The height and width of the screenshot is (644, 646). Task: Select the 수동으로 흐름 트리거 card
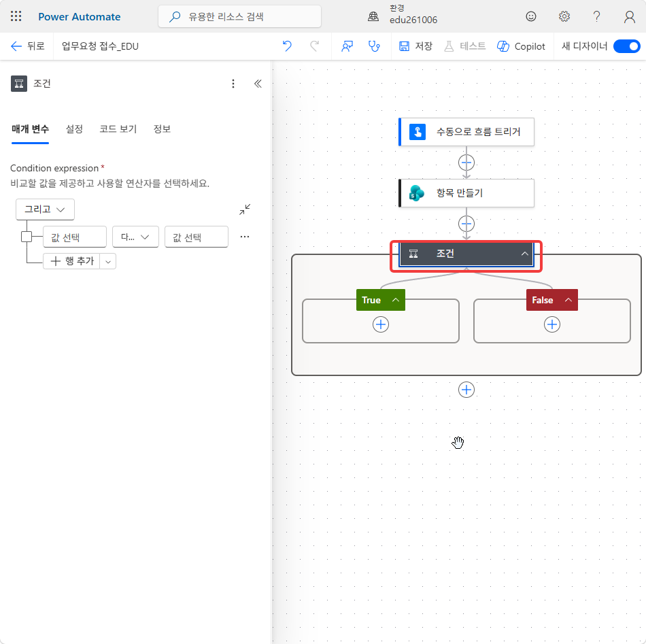(466, 132)
